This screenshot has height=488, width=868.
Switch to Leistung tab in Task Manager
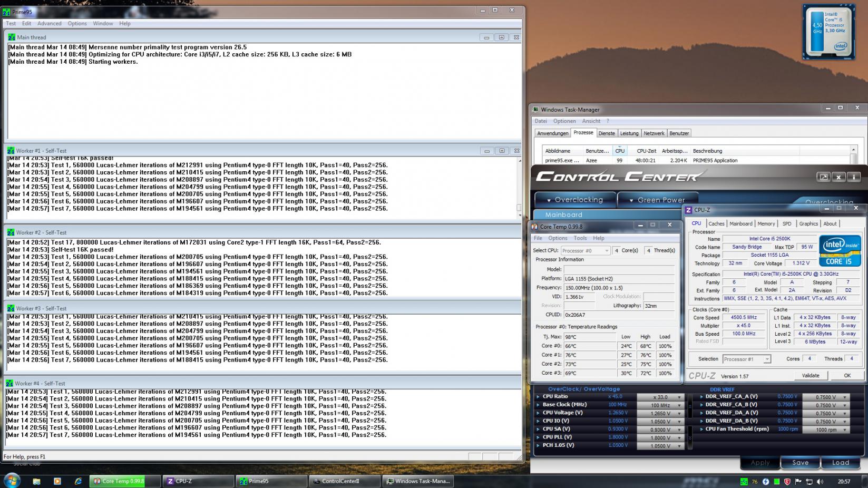tap(629, 133)
